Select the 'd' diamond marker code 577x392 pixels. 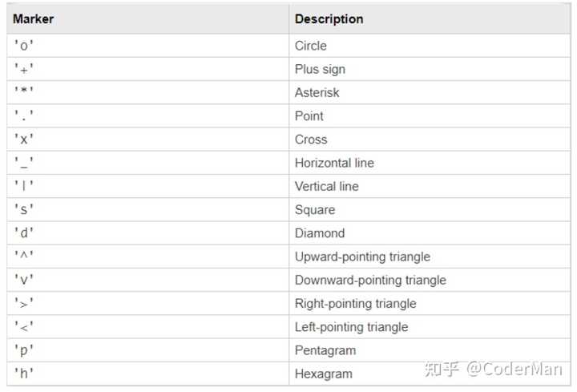(x=23, y=233)
